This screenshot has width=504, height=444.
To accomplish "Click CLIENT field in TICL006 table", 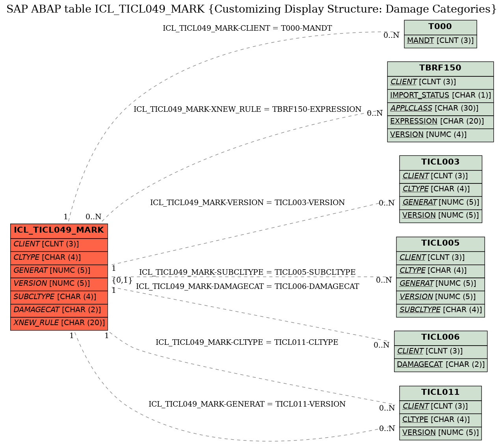I will 441,351.
